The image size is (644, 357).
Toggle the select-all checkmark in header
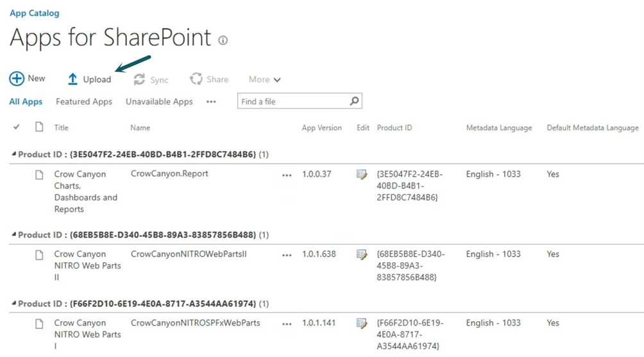[17, 127]
